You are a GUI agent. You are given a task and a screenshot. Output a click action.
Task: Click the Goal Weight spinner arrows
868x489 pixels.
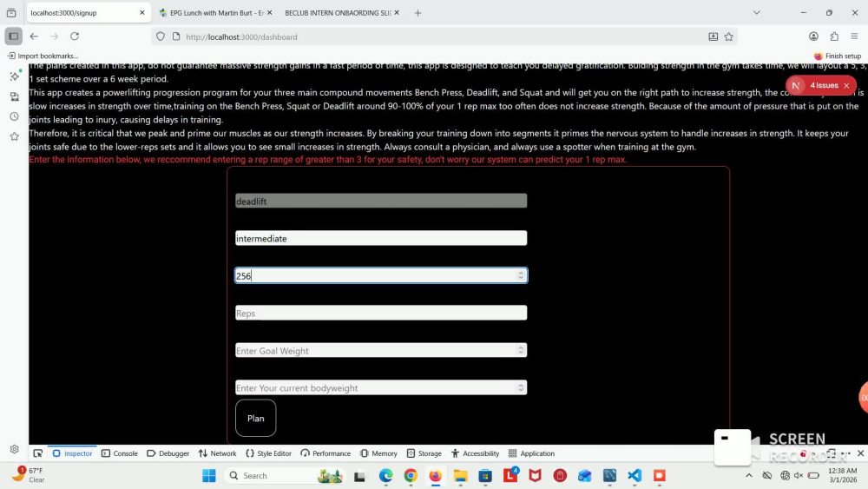click(x=521, y=350)
